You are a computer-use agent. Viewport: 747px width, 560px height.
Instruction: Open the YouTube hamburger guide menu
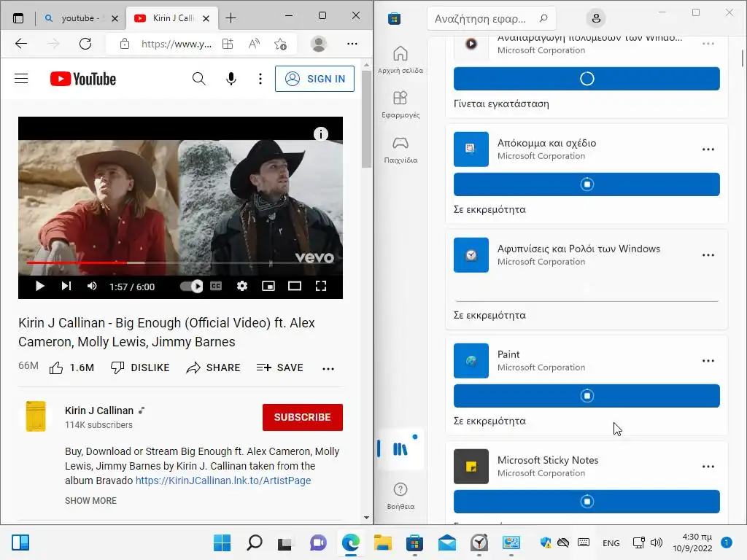[x=21, y=79]
